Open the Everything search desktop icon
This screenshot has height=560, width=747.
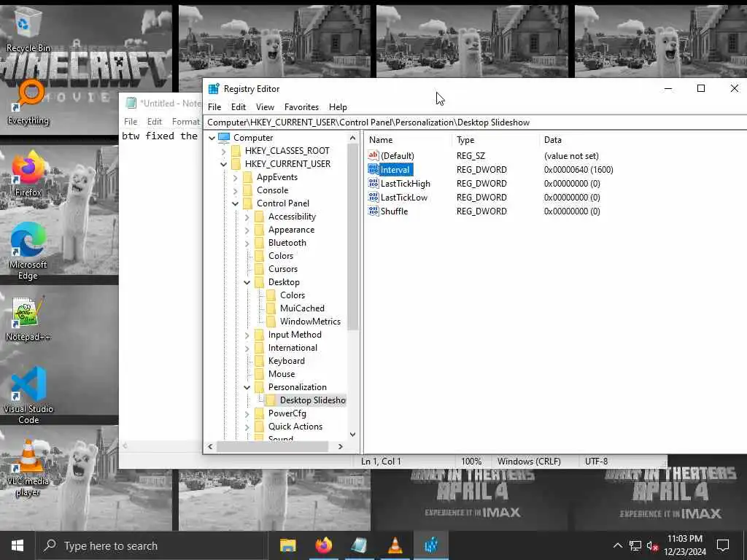click(x=28, y=102)
